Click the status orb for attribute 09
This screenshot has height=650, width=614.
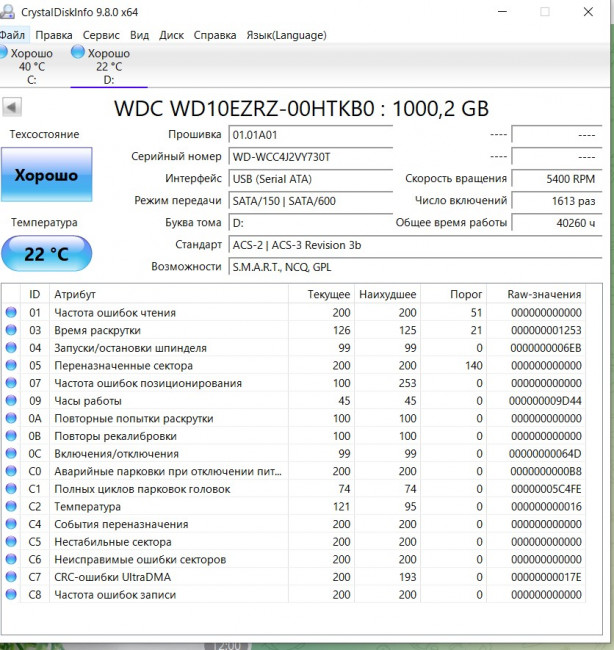11,400
